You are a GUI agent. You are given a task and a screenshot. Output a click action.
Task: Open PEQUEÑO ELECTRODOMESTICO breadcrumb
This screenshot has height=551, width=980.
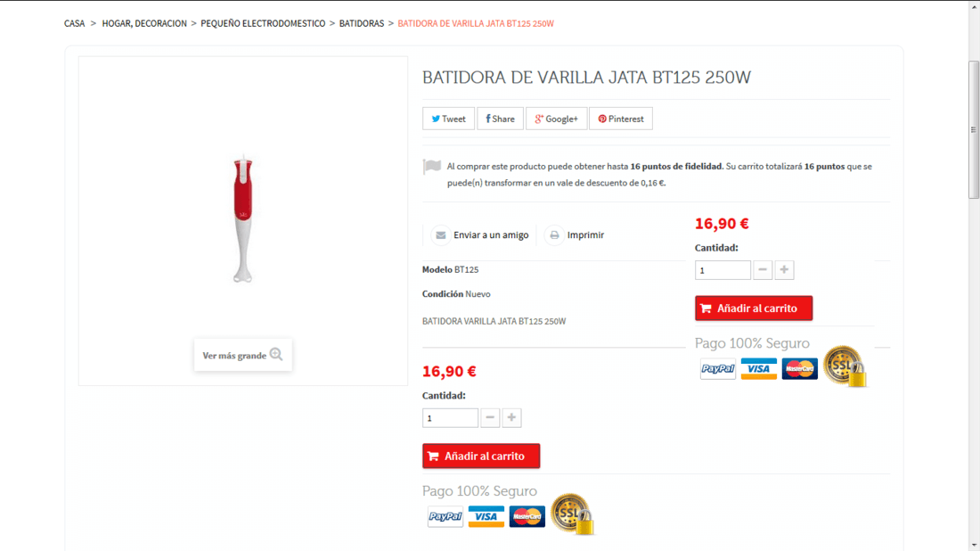click(x=263, y=23)
